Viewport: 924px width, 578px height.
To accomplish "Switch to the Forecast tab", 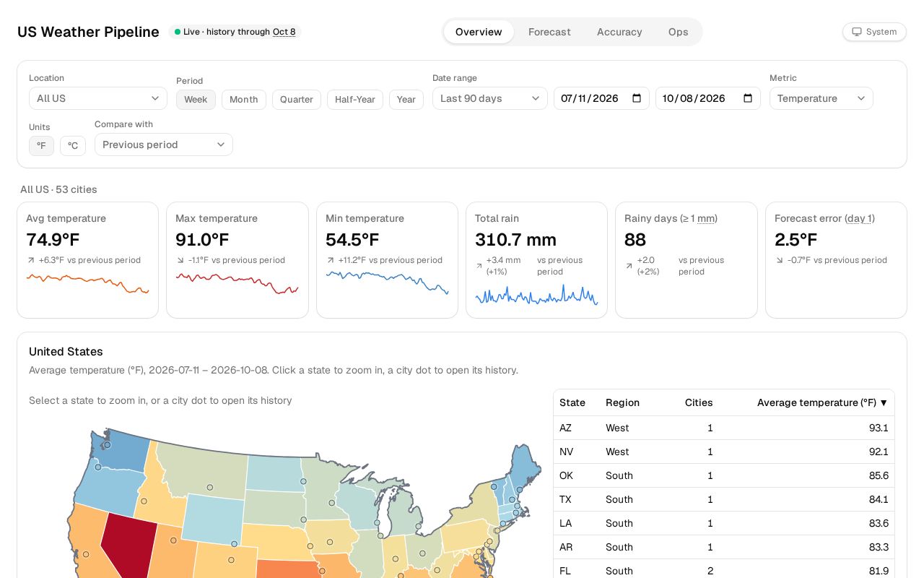I will (549, 32).
